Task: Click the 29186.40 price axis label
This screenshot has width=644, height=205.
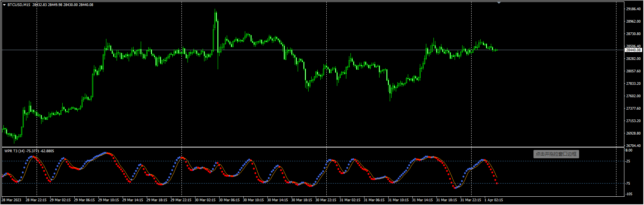Action: (633, 9)
